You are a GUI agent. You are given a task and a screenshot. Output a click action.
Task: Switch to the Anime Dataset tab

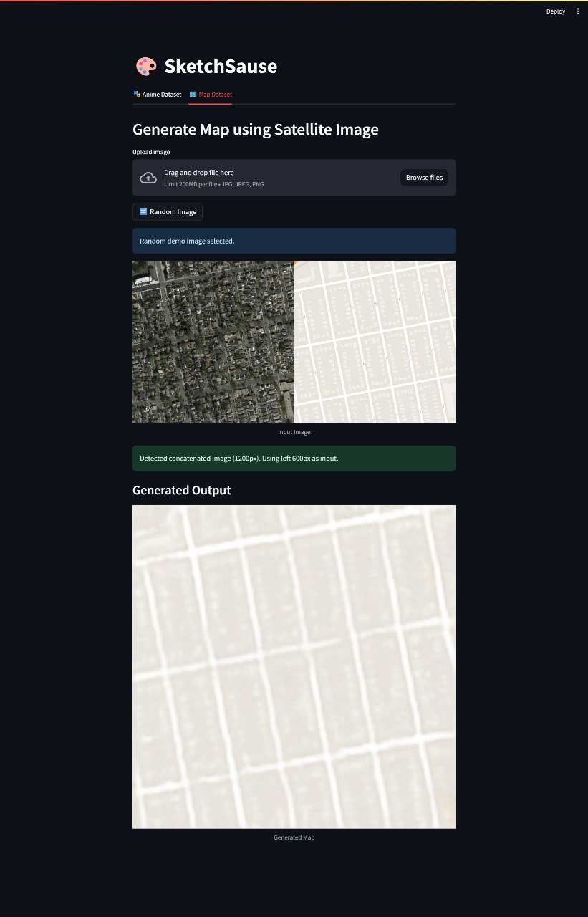[158, 95]
